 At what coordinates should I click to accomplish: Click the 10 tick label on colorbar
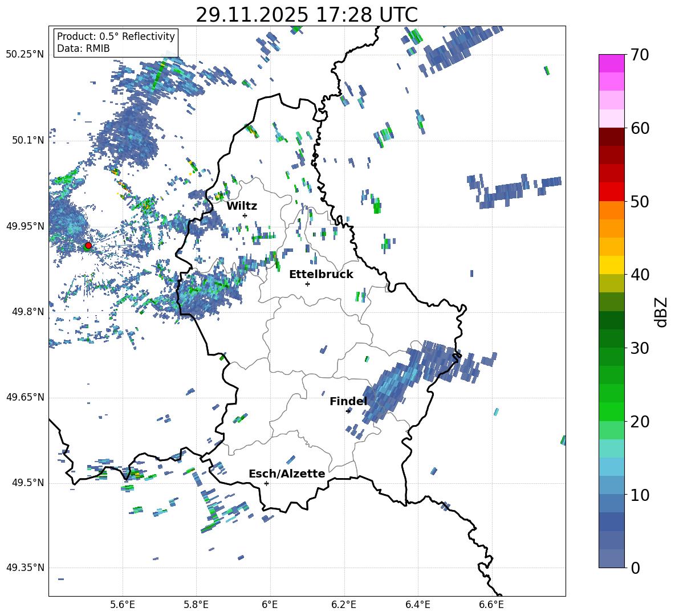click(x=640, y=495)
